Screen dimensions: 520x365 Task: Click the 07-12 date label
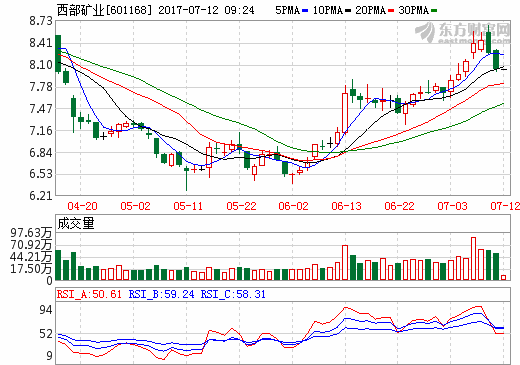[x=505, y=206]
